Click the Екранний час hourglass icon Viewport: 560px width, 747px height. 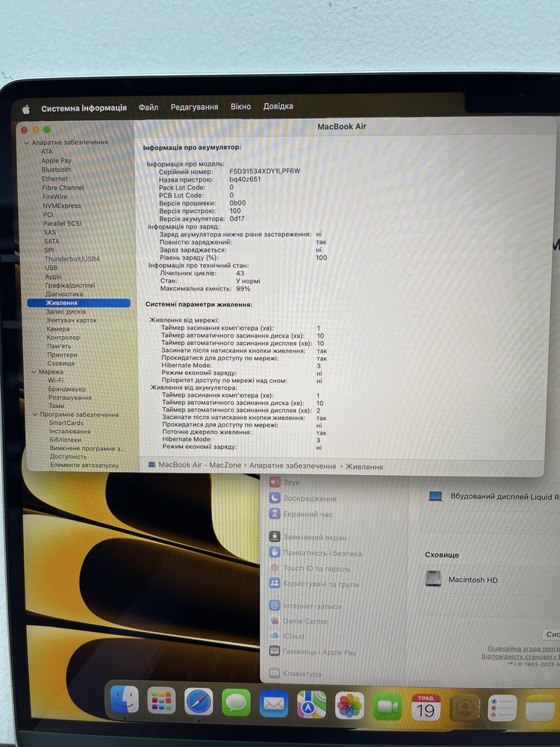[x=275, y=514]
